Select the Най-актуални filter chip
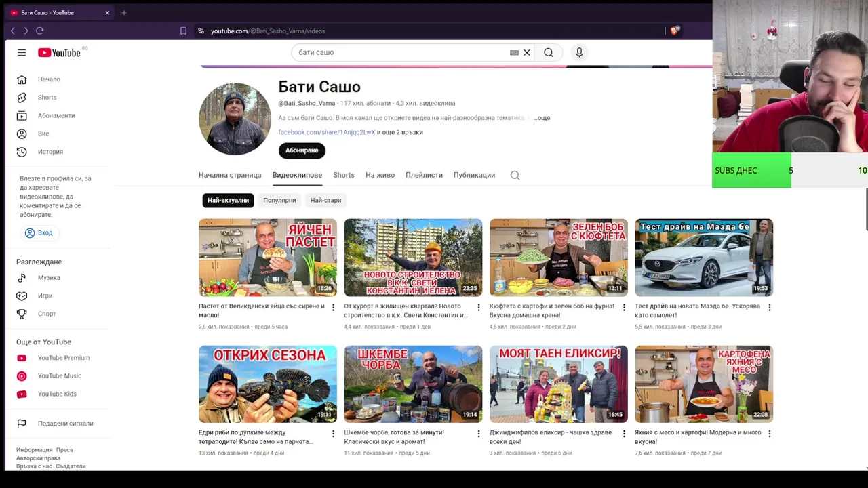 coord(228,200)
